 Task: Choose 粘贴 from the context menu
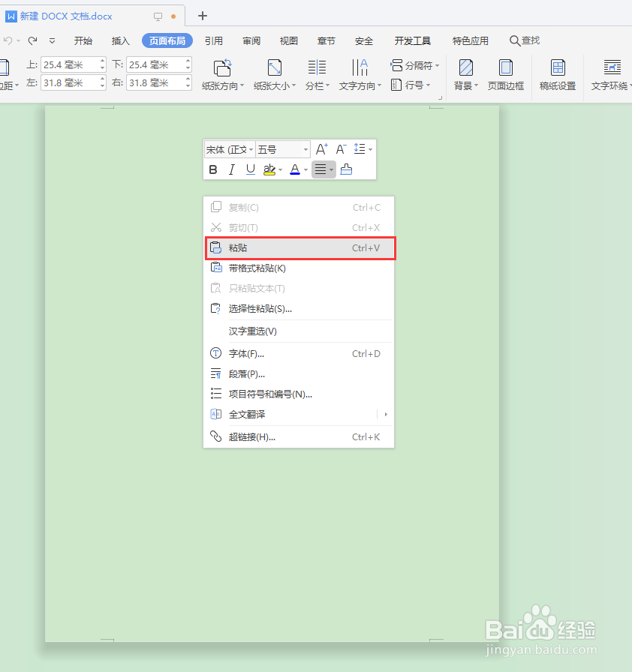pos(300,247)
